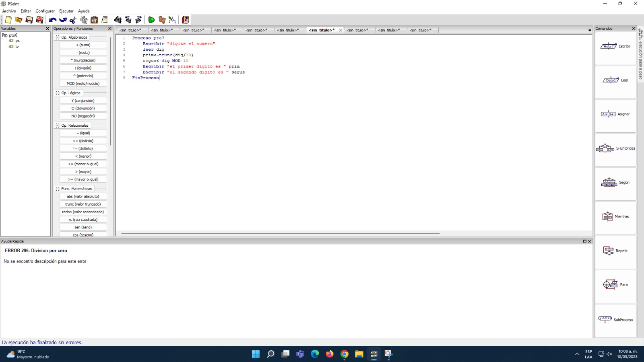Open Google Chrome from the taskbar

[x=344, y=354]
